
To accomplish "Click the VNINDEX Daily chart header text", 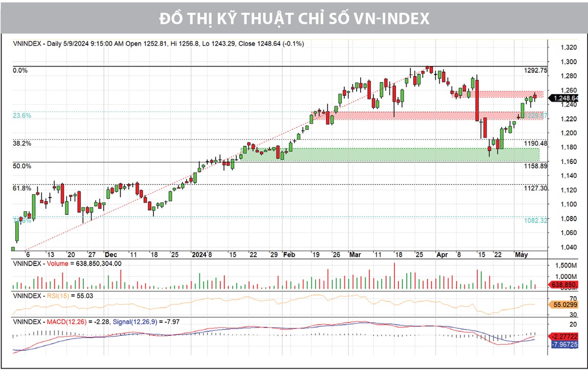I will (159, 44).
